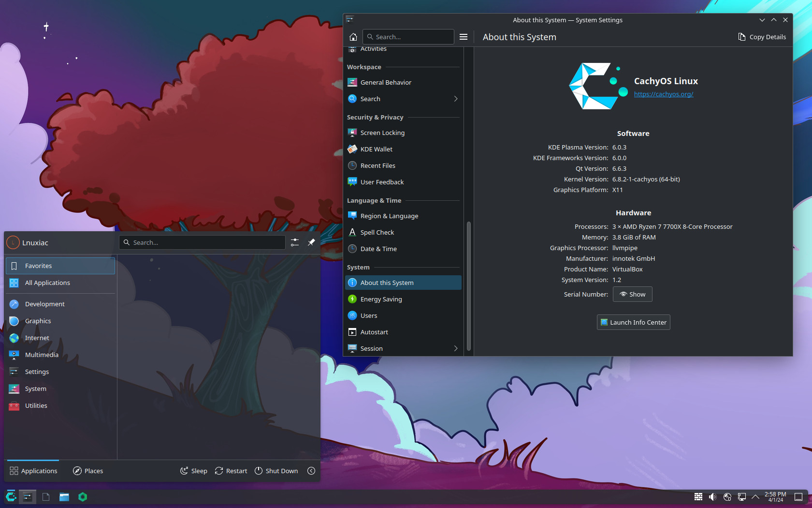Select All Applications in the launcher

pos(60,283)
